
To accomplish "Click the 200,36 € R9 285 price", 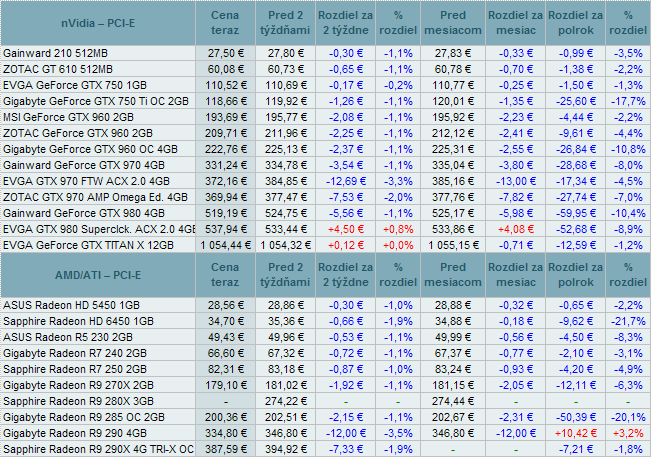I will [x=225, y=417].
